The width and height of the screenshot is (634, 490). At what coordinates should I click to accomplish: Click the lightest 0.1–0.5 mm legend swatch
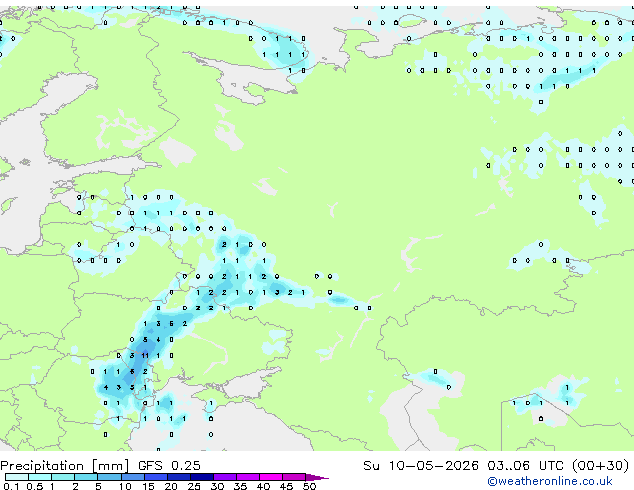click(x=17, y=477)
